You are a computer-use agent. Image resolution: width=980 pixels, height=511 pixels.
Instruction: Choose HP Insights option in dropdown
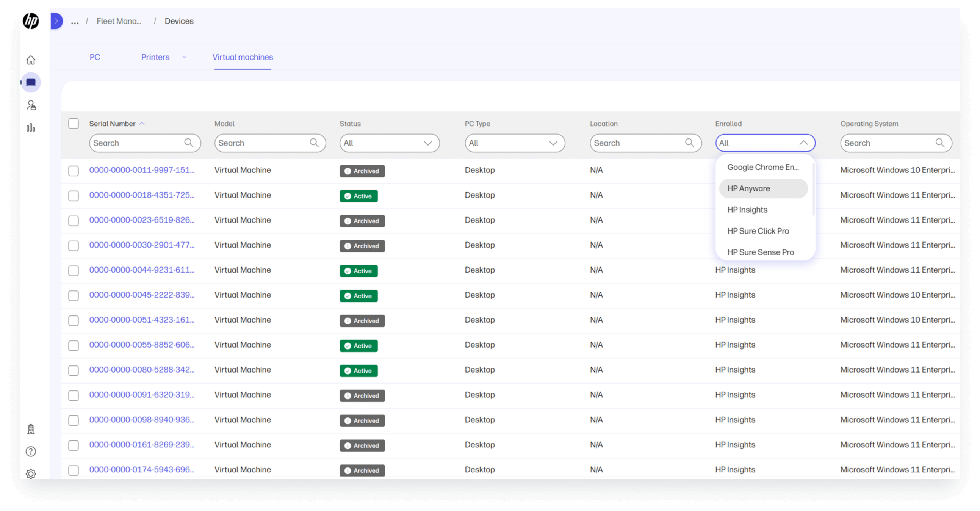(763, 210)
